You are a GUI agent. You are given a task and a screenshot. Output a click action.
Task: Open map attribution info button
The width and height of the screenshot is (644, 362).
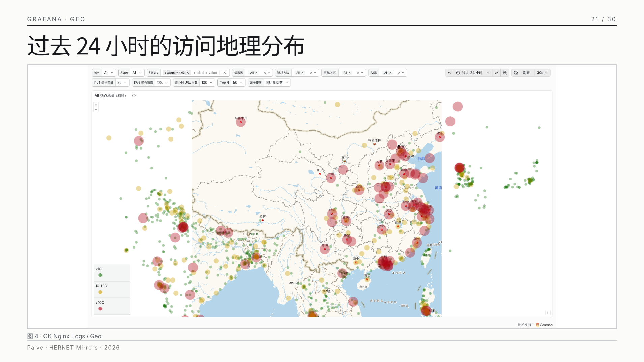pyautogui.click(x=548, y=312)
